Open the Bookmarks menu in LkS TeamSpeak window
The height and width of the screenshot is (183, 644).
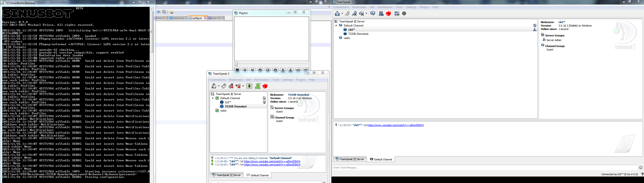click(359, 7)
